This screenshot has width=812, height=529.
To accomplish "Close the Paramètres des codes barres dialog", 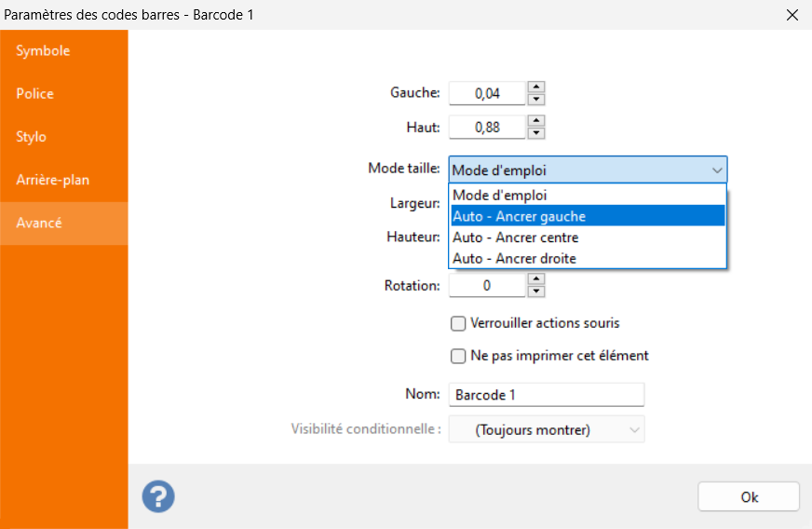I will pyautogui.click(x=792, y=15).
